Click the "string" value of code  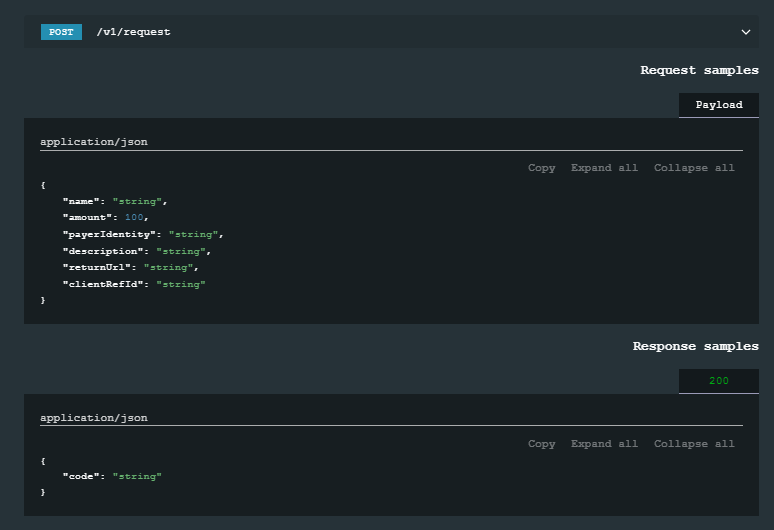tap(137, 476)
